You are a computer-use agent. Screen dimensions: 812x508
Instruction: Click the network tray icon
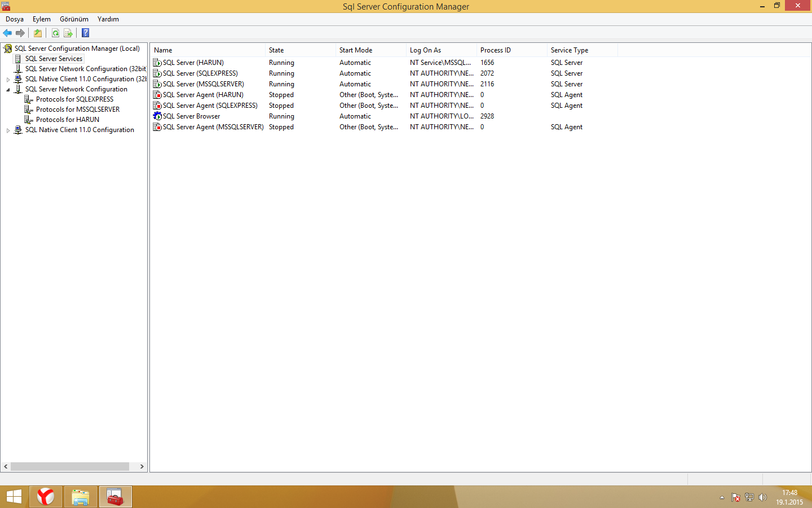click(x=749, y=497)
